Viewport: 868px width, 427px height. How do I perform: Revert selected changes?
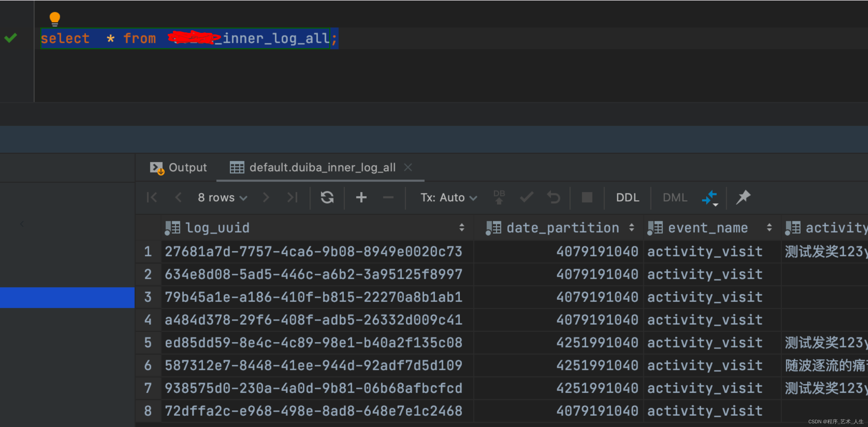[554, 197]
